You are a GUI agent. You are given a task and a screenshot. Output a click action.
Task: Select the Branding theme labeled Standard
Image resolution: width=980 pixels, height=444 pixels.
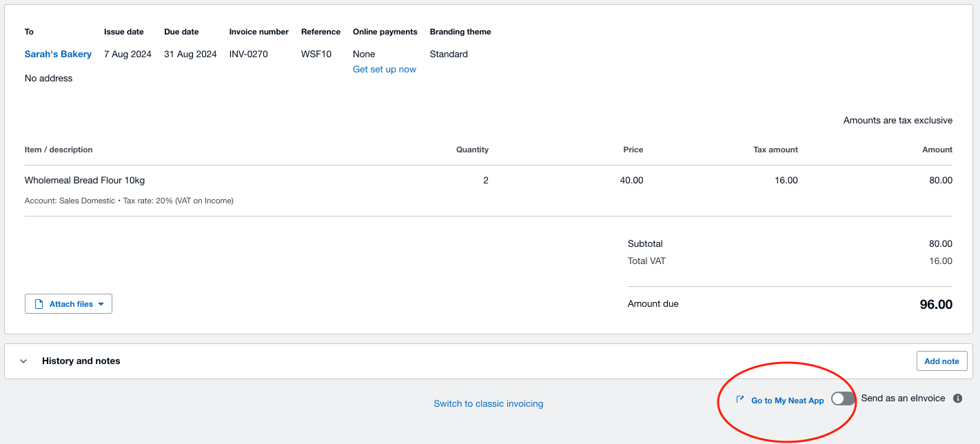[449, 54]
